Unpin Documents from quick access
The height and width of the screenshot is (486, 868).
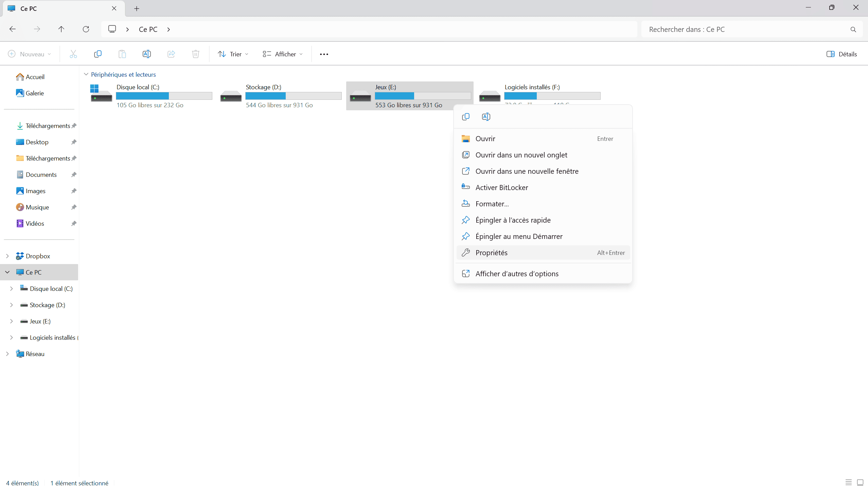tap(74, 175)
